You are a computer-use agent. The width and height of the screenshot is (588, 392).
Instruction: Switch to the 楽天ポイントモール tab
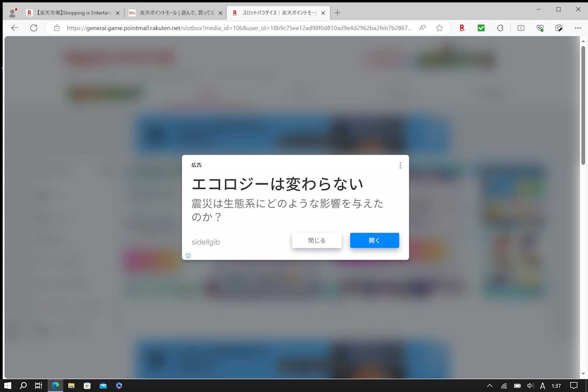pyautogui.click(x=176, y=13)
